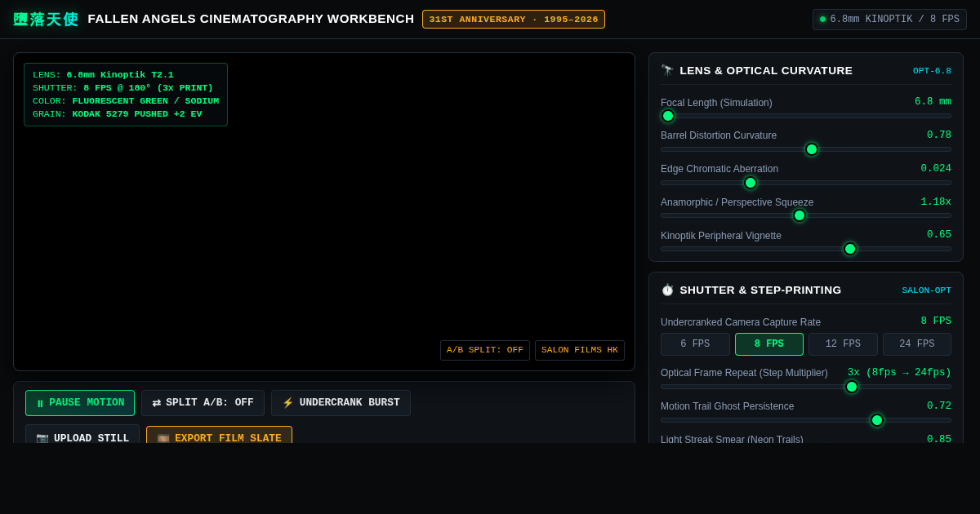The width and height of the screenshot is (980, 514).
Task: Click the LENS: 6.8mm Kinoptik T2.1 overlay line
Action: [103, 75]
